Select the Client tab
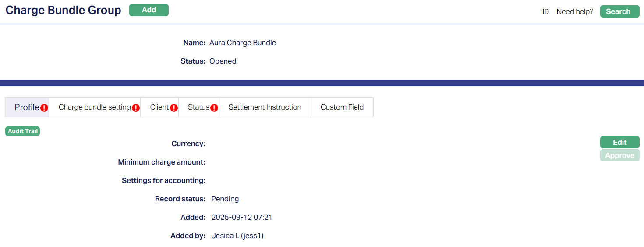Viewport: 644px width, 247px height. (x=159, y=107)
